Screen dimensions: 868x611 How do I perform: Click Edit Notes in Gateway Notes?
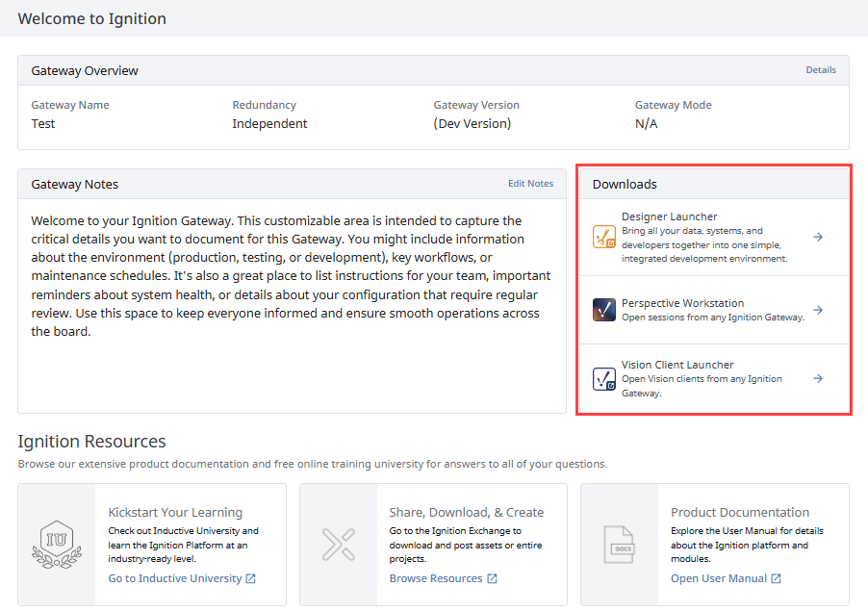pyautogui.click(x=530, y=183)
